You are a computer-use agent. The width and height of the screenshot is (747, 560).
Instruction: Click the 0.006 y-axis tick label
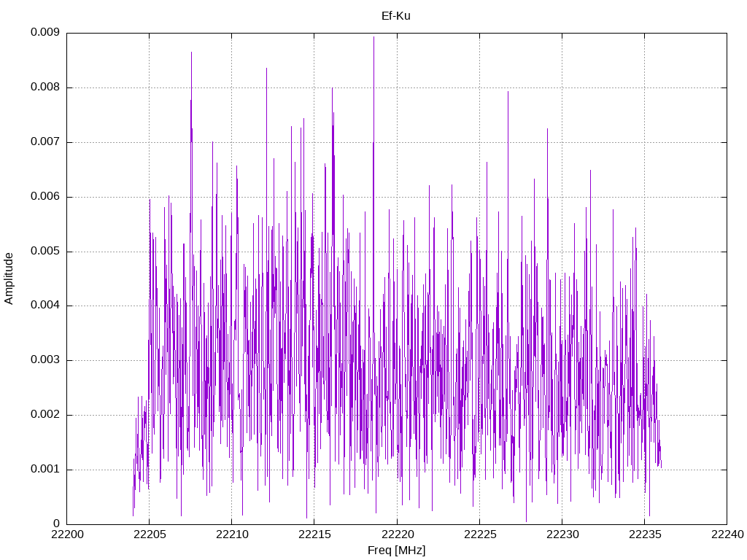pos(45,197)
